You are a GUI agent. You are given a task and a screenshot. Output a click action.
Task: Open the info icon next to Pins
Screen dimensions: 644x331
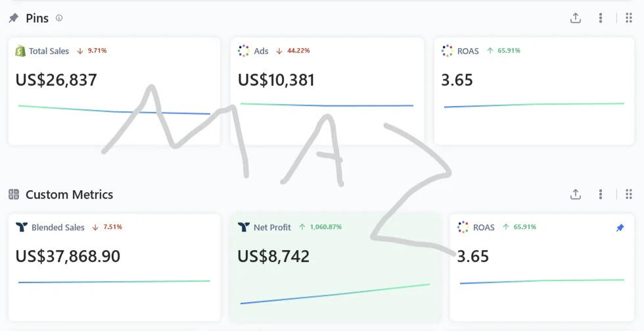click(59, 18)
